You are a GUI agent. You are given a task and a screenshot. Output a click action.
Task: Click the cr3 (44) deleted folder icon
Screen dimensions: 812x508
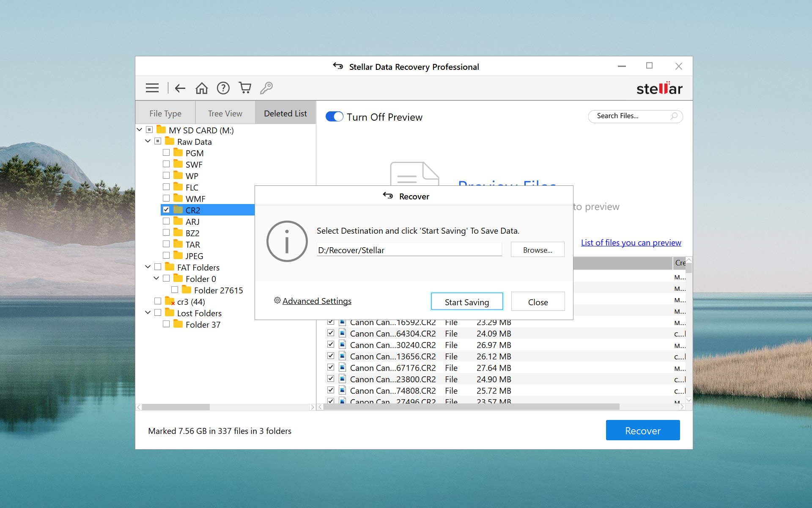170,301
